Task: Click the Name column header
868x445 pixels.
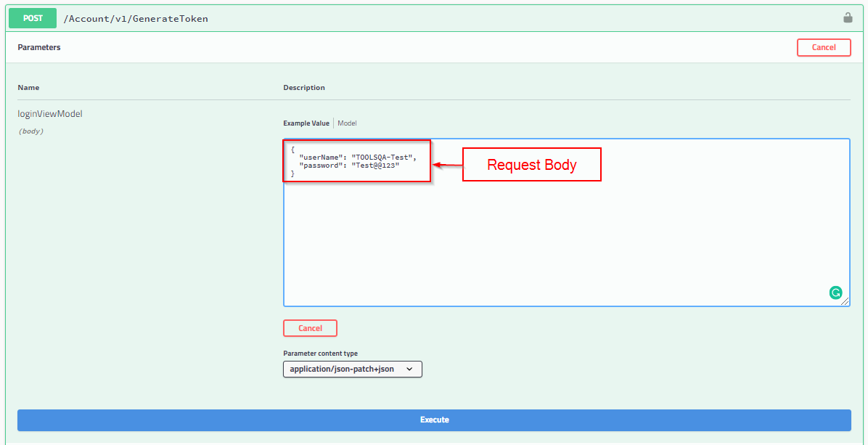Action: pyautogui.click(x=28, y=88)
